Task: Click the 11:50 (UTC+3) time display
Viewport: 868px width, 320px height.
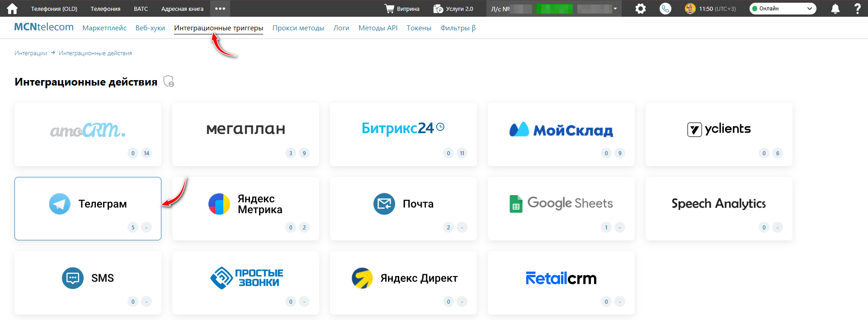Action: (717, 9)
